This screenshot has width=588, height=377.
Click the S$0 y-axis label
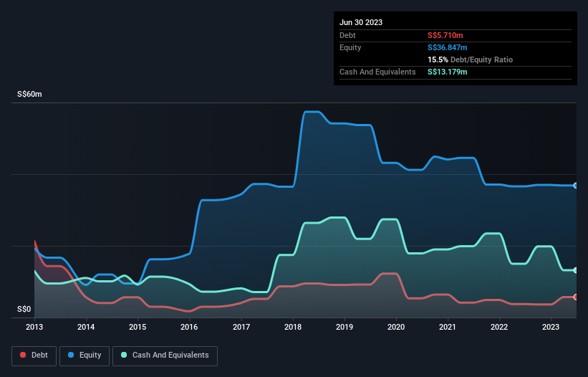coord(24,310)
